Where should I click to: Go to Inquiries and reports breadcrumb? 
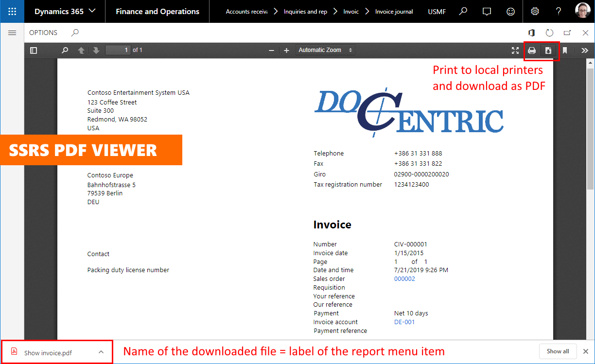point(305,12)
